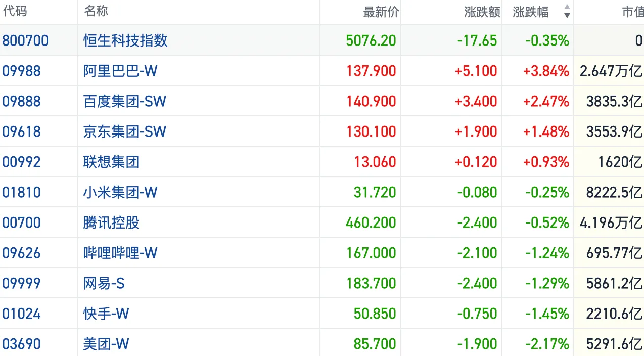Click market cap 8222.5亿

tap(614, 192)
